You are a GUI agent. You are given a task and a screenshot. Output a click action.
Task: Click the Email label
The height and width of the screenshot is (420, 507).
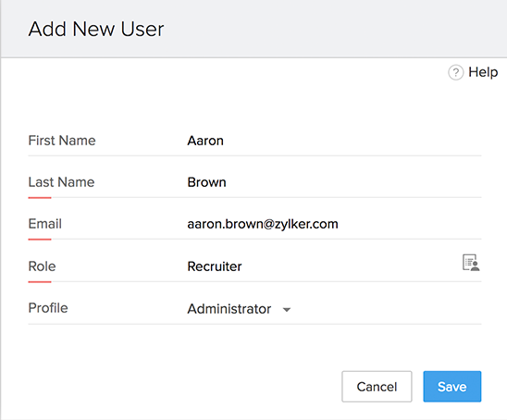45,224
